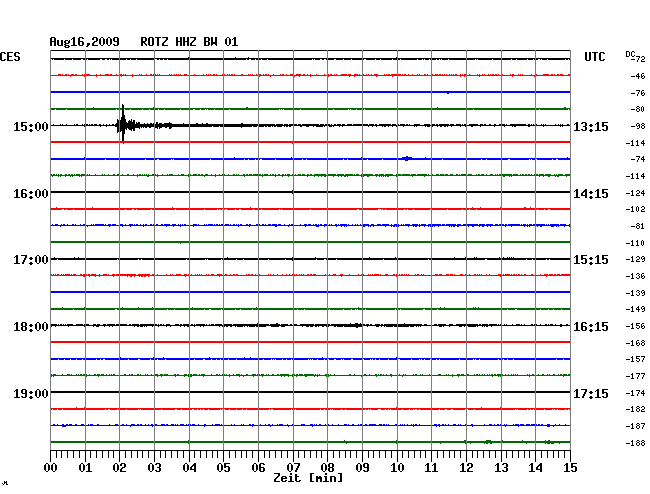Select the 15:00 local time label

point(30,127)
